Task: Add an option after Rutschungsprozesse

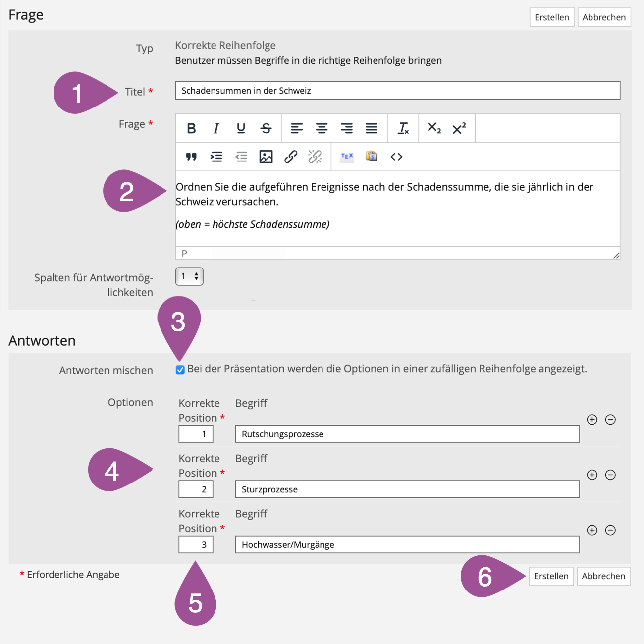Action: point(592,420)
